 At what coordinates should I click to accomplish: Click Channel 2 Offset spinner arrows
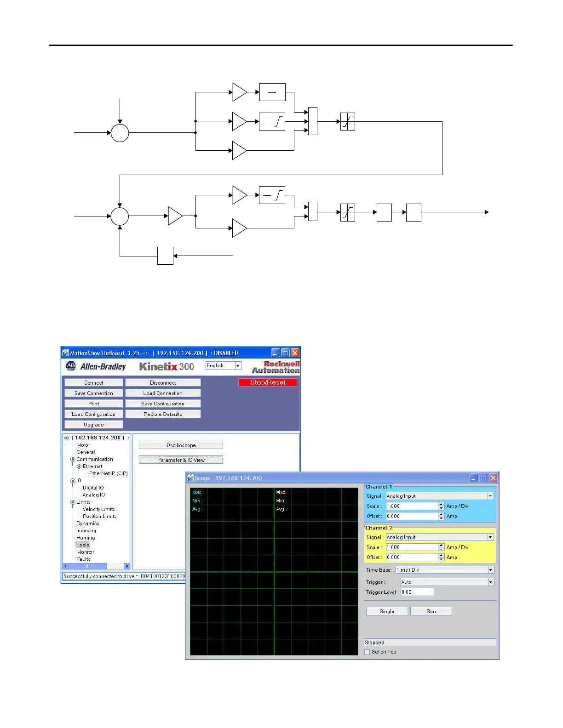click(x=442, y=557)
